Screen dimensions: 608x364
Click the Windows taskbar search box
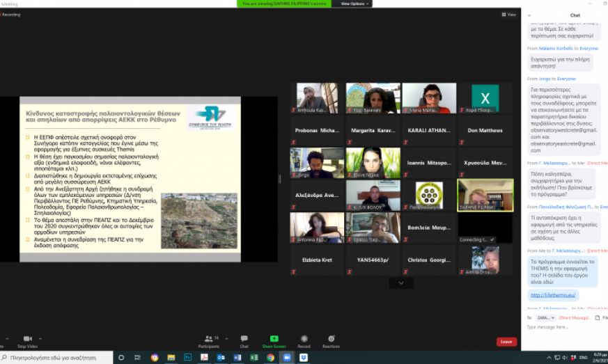pos(56,358)
